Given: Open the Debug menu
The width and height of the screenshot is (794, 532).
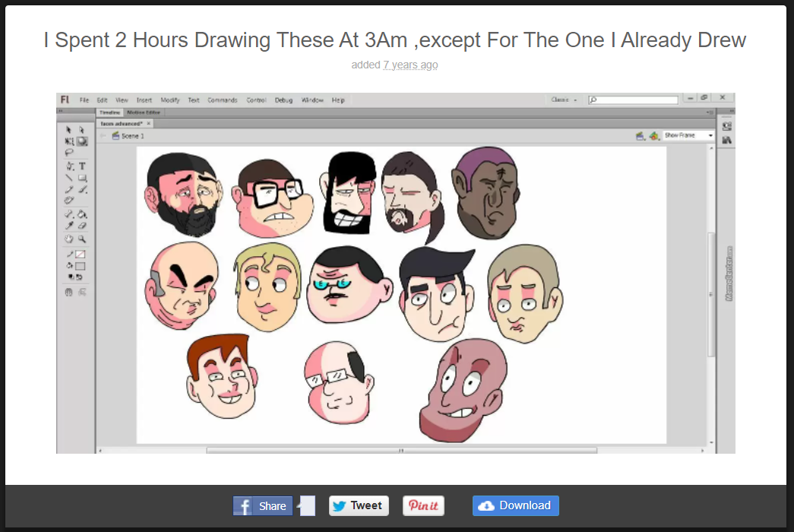Looking at the screenshot, I should click(x=283, y=100).
